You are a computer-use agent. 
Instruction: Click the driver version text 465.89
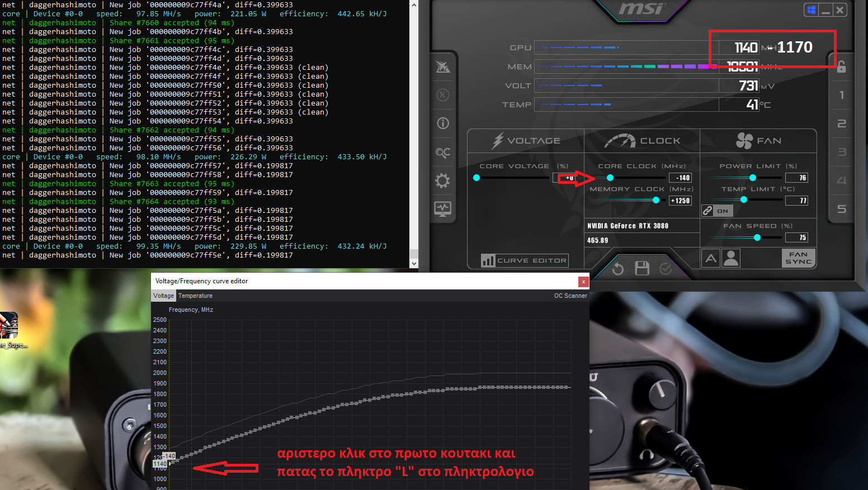point(597,240)
